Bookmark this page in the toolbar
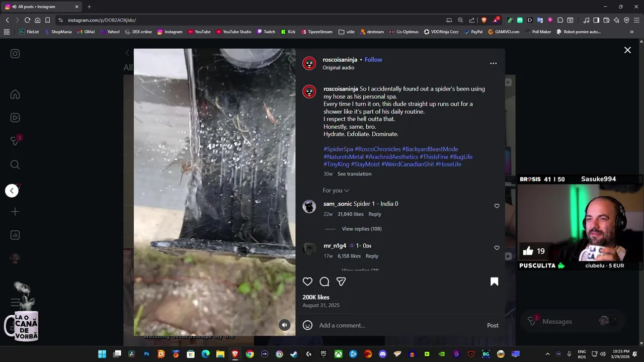This screenshot has height=362, width=644. (x=47, y=20)
